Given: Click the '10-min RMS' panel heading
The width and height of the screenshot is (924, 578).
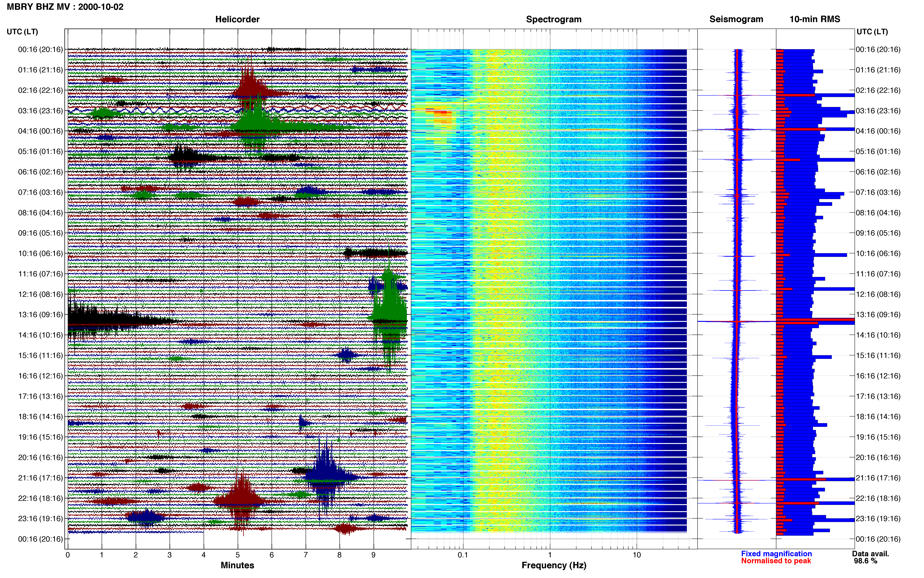Looking at the screenshot, I should (x=815, y=20).
